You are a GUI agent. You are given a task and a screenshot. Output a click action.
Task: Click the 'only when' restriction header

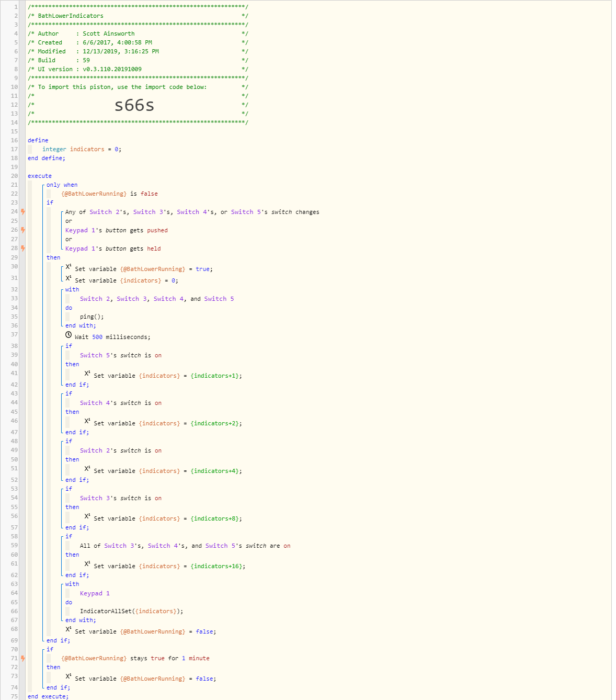(62, 185)
